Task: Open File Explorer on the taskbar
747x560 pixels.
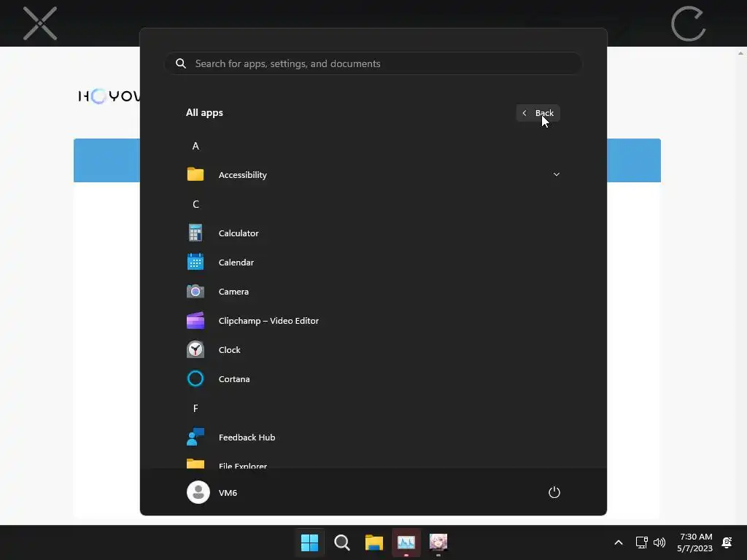Action: pos(374,542)
